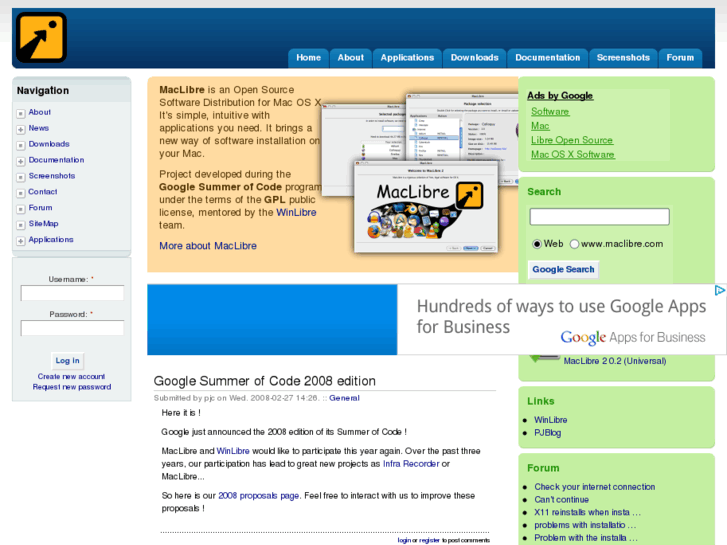727x545 pixels.
Task: Select the www.maclibre.com radio button
Action: [x=574, y=244]
